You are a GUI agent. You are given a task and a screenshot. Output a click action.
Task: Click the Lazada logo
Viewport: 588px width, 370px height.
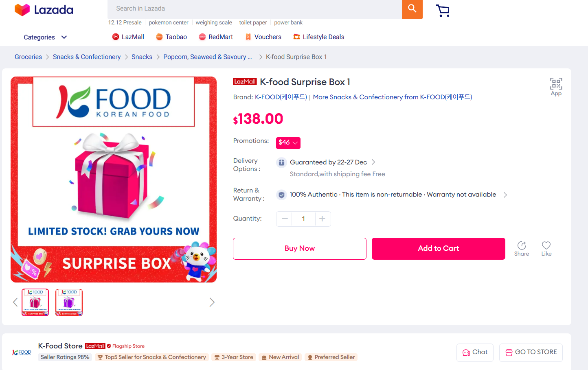44,10
